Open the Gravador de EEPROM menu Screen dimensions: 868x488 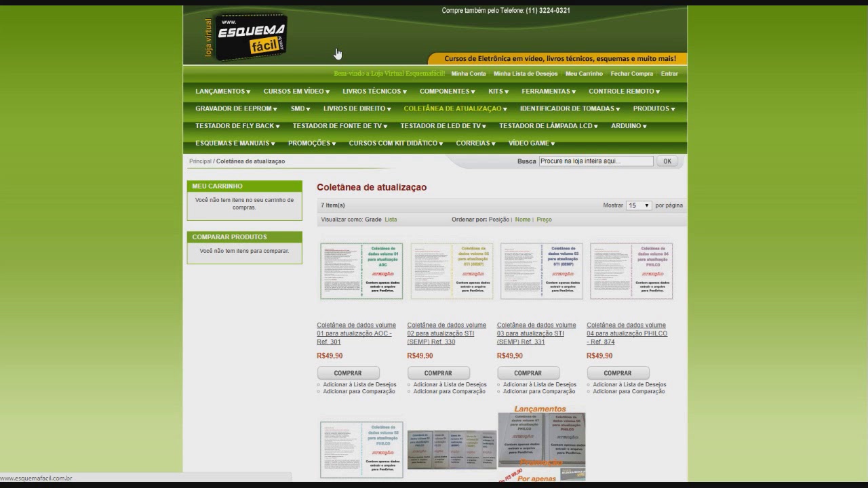236,108
